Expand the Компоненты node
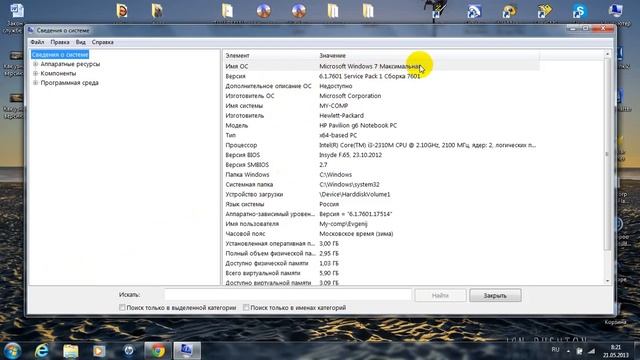This screenshot has height=360, width=640. click(x=36, y=73)
